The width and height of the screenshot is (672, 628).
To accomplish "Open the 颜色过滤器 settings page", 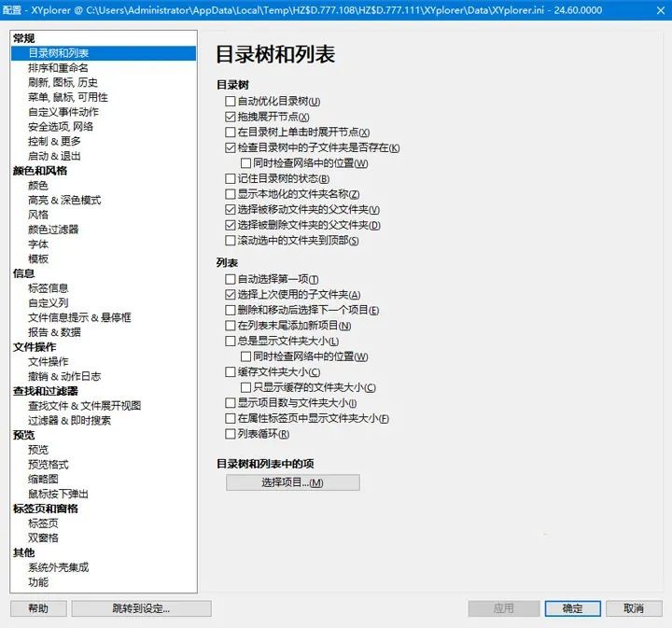I will 53,230.
